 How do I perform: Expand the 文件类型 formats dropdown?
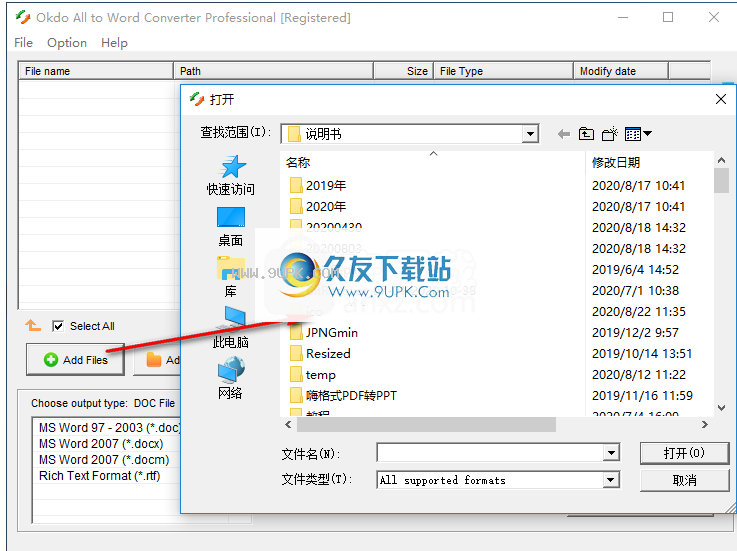coord(610,480)
